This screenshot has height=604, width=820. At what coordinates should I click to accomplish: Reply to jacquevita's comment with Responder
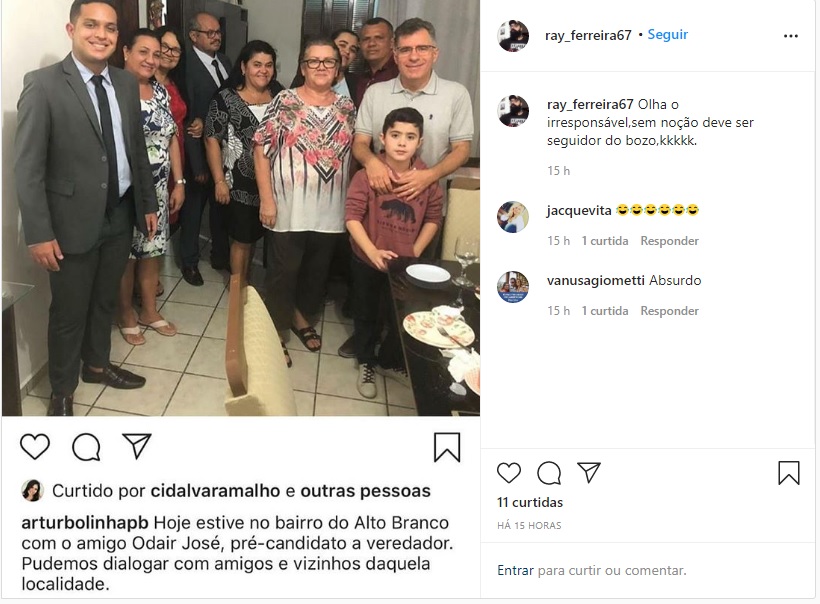coord(669,241)
